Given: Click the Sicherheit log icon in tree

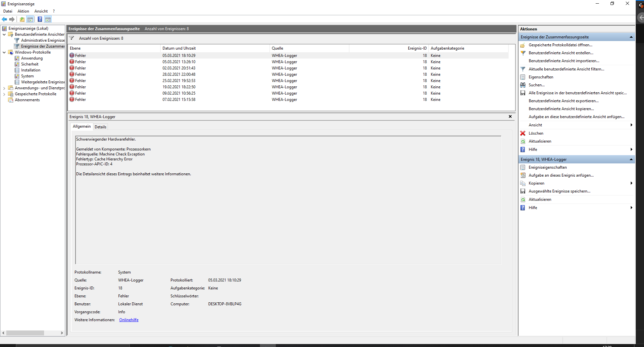Looking at the screenshot, I should [x=17, y=64].
